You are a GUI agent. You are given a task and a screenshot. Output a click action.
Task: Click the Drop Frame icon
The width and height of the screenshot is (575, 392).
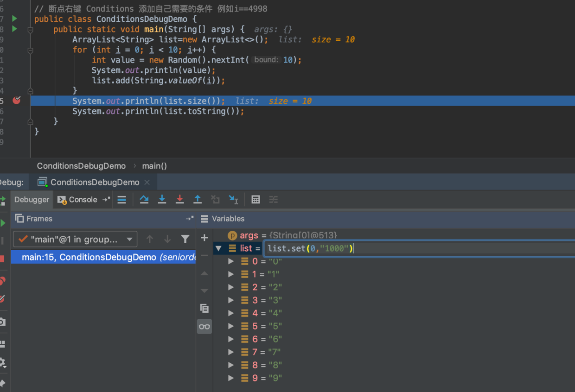click(215, 199)
